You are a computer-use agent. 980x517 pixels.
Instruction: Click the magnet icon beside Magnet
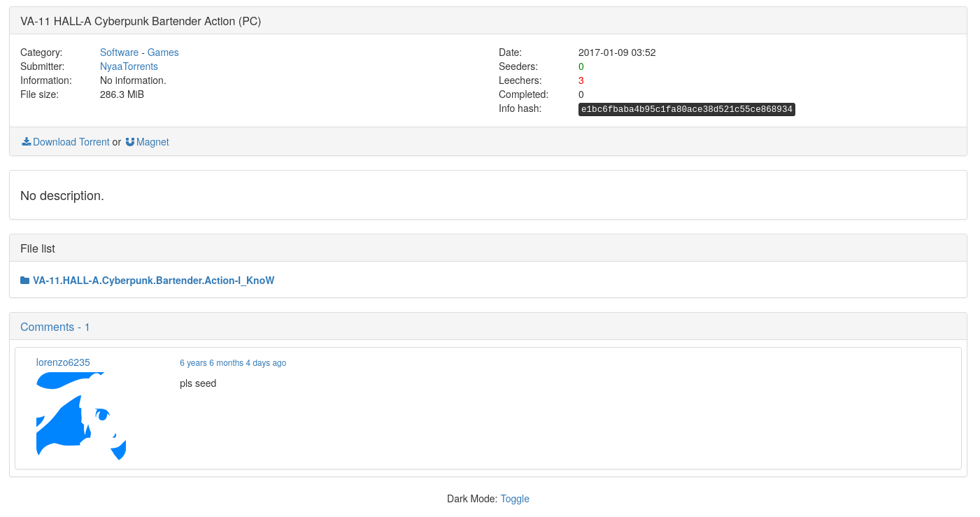tap(130, 141)
